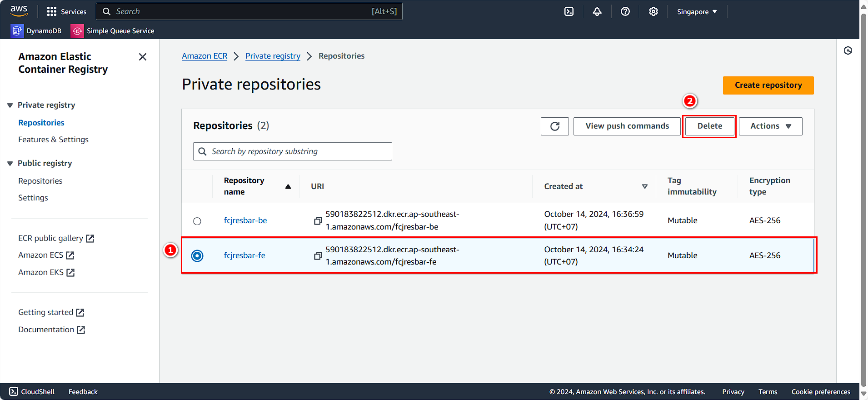Select the fcjresbar-be repository radio button
Image resolution: width=868 pixels, height=400 pixels.
tap(197, 221)
